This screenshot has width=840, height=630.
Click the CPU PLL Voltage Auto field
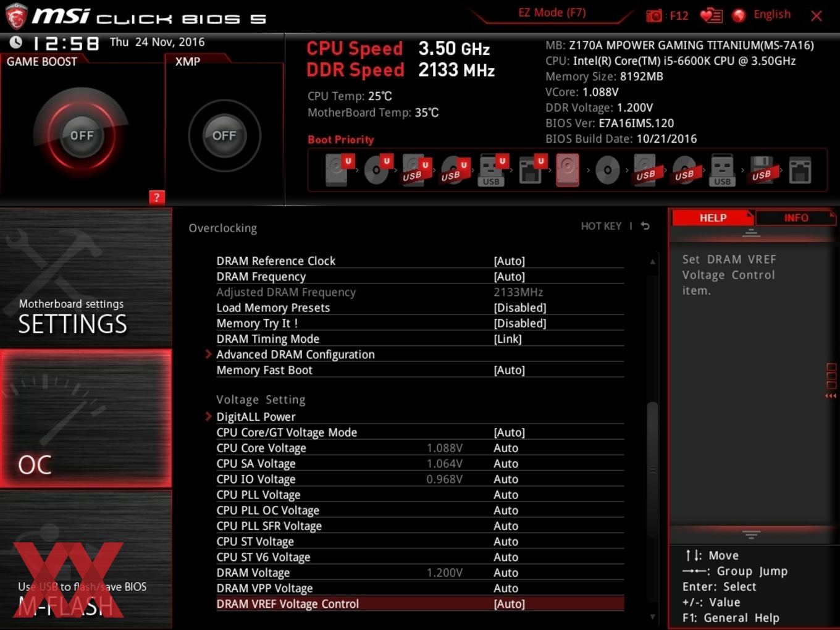point(506,495)
